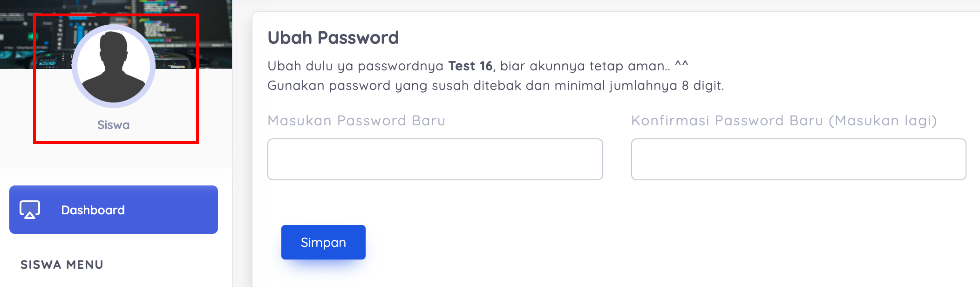Click the bold Test 16 username

click(470, 66)
